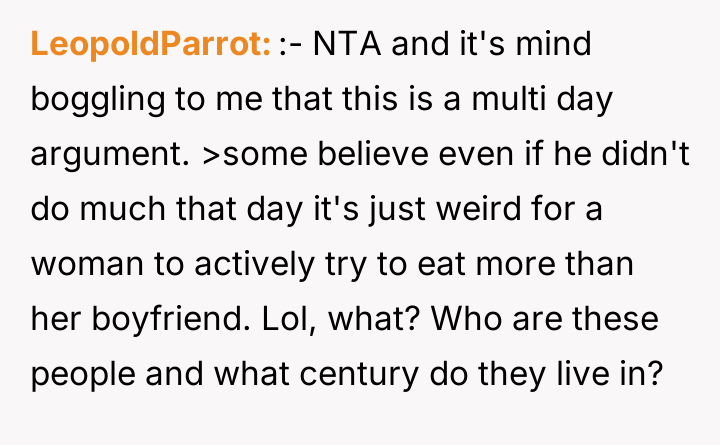Click the phrase 'Who are these'
Image resolution: width=720 pixels, height=445 pixels.
click(x=515, y=322)
